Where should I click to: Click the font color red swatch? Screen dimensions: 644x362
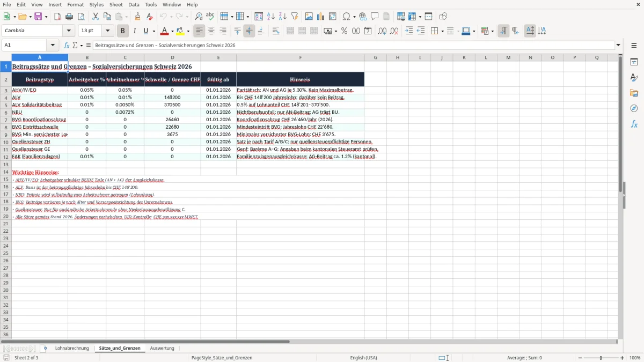point(165,31)
